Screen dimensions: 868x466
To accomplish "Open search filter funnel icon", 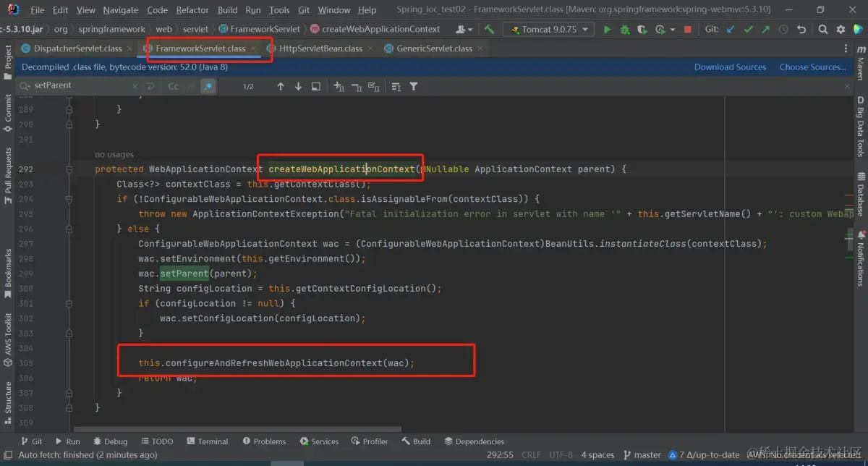I will pyautogui.click(x=414, y=86).
